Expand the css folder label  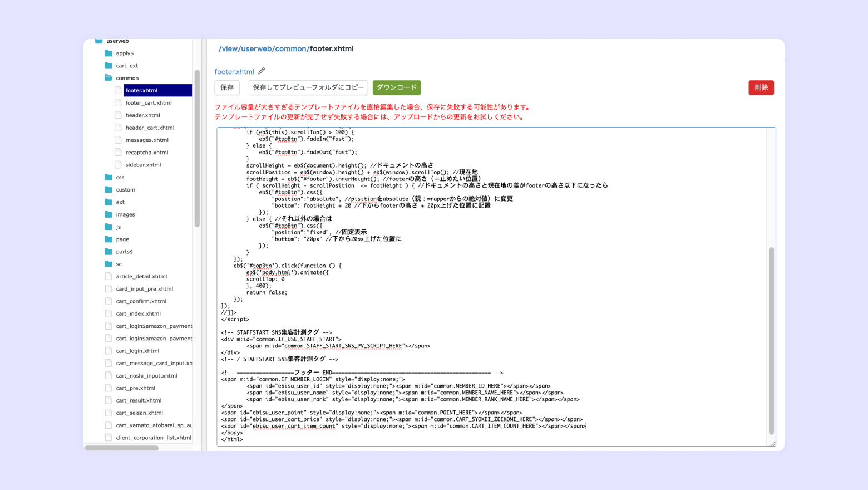pyautogui.click(x=120, y=178)
